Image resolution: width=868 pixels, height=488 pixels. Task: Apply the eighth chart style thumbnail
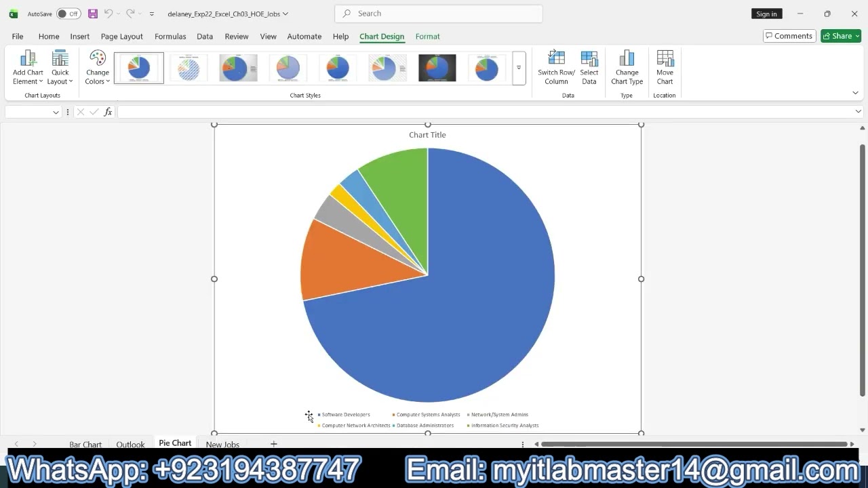[487, 68]
